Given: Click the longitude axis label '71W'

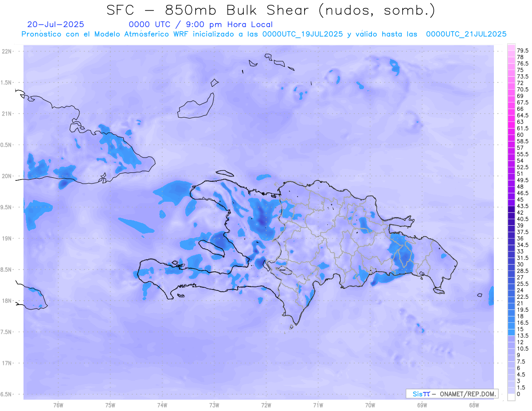Looking at the screenshot, I should [x=318, y=405].
